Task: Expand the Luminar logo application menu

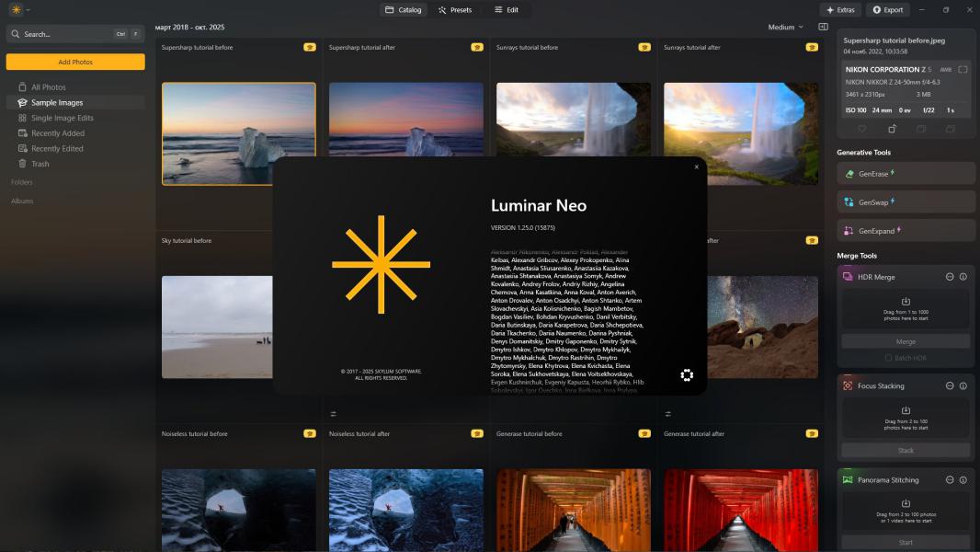Action: [x=19, y=10]
